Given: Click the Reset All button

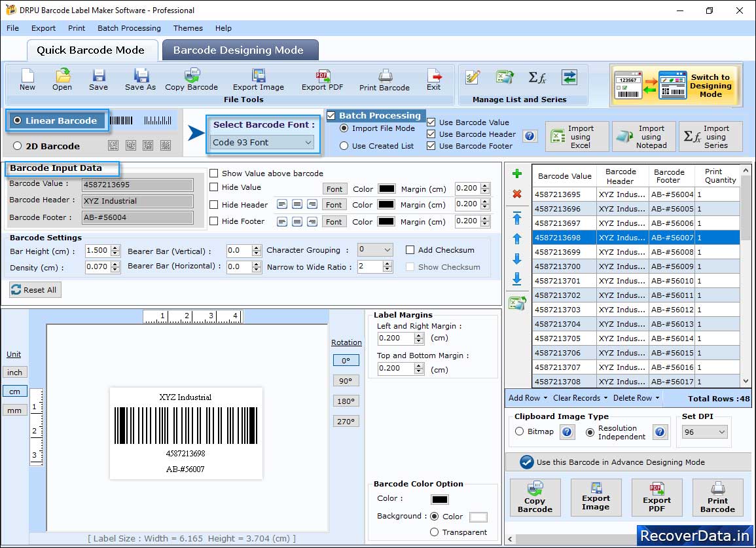Looking at the screenshot, I should coord(35,289).
